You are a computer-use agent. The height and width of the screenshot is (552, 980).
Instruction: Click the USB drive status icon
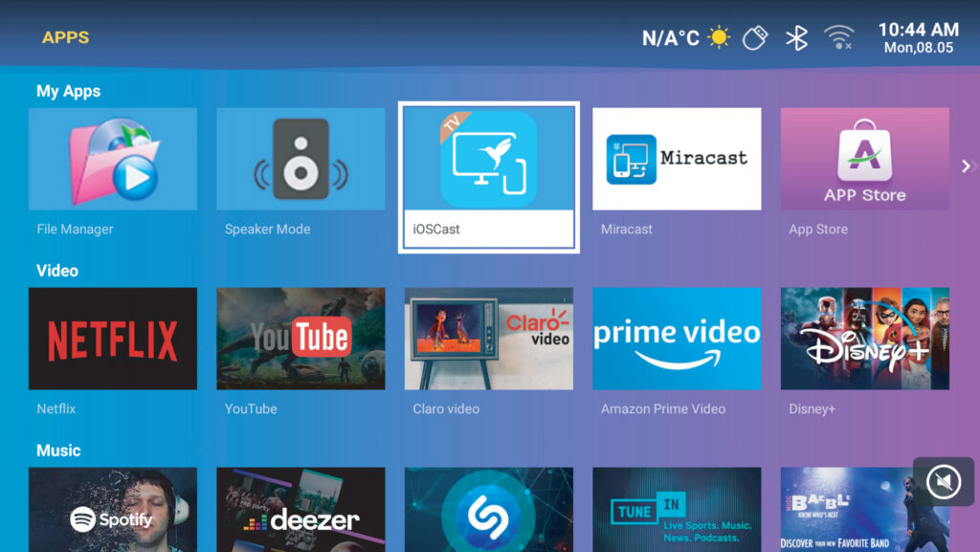[x=755, y=38]
